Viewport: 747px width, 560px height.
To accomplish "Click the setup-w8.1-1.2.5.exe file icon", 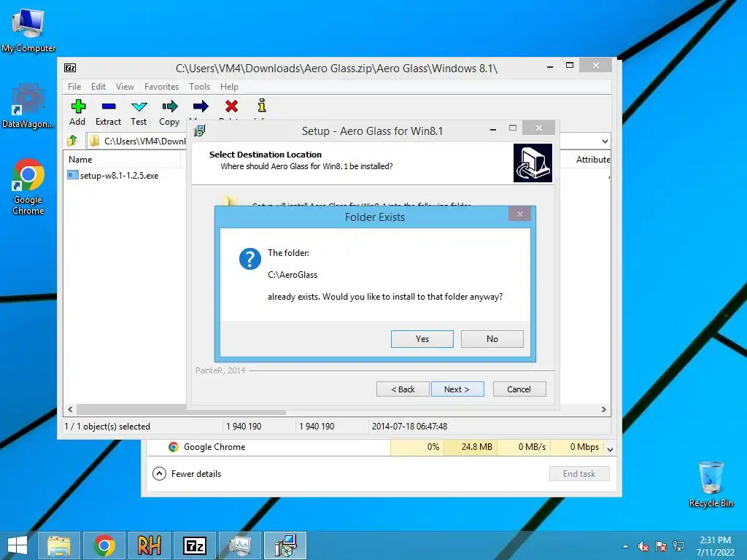I will 73,175.
